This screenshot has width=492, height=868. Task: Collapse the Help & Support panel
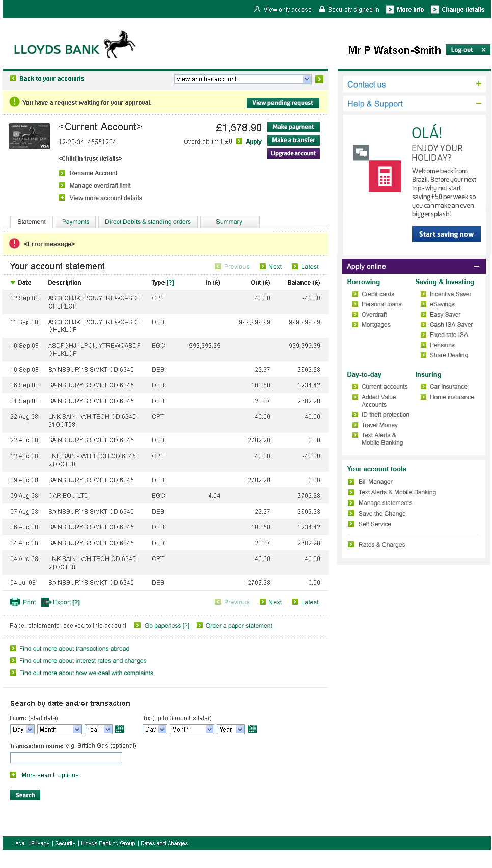[x=478, y=103]
